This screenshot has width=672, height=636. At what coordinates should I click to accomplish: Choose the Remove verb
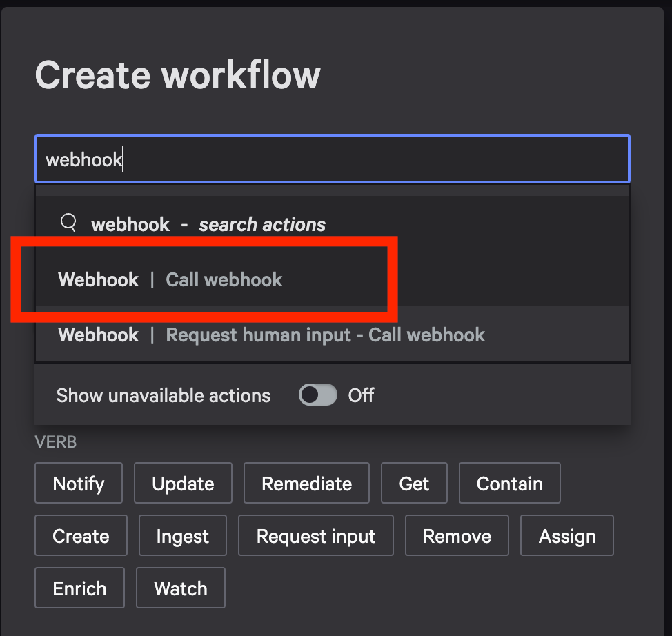click(x=457, y=535)
